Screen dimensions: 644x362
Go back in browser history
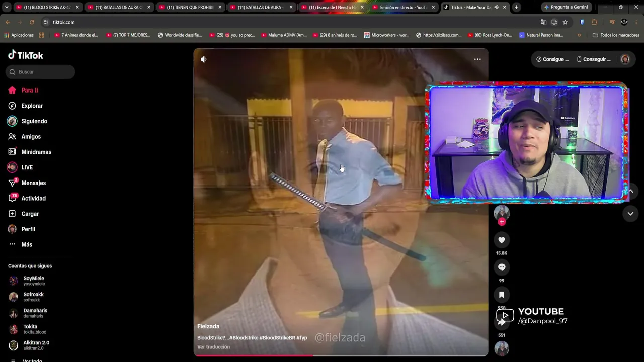coord(8,22)
